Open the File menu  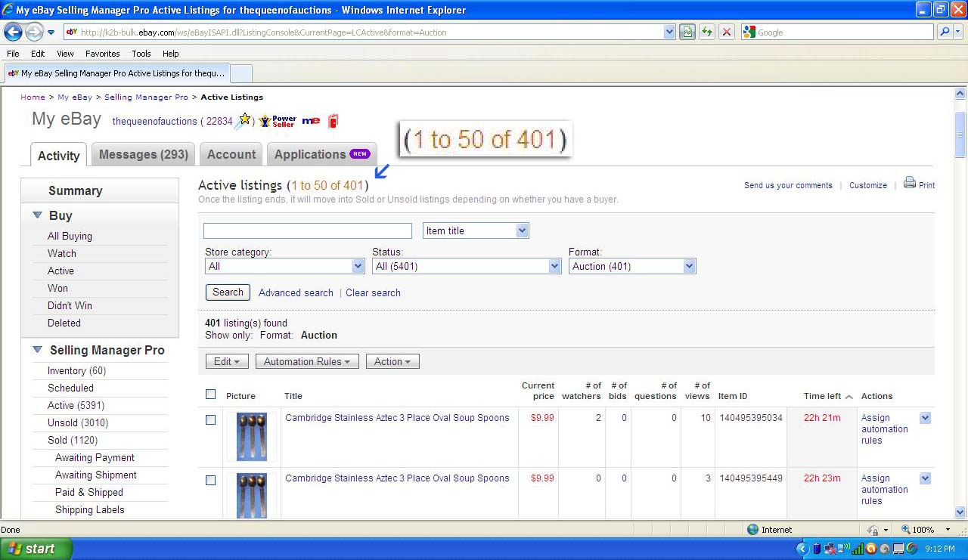pos(13,54)
